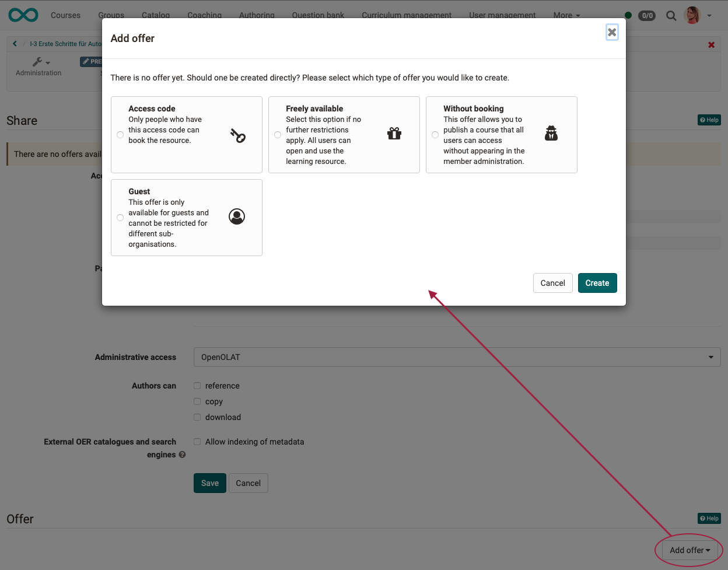Open the Courses tab
Image resolution: width=728 pixels, height=570 pixels.
tap(65, 15)
